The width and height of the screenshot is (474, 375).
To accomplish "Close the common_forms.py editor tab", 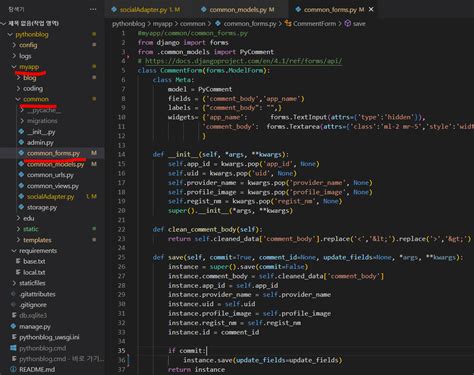I will (x=371, y=10).
